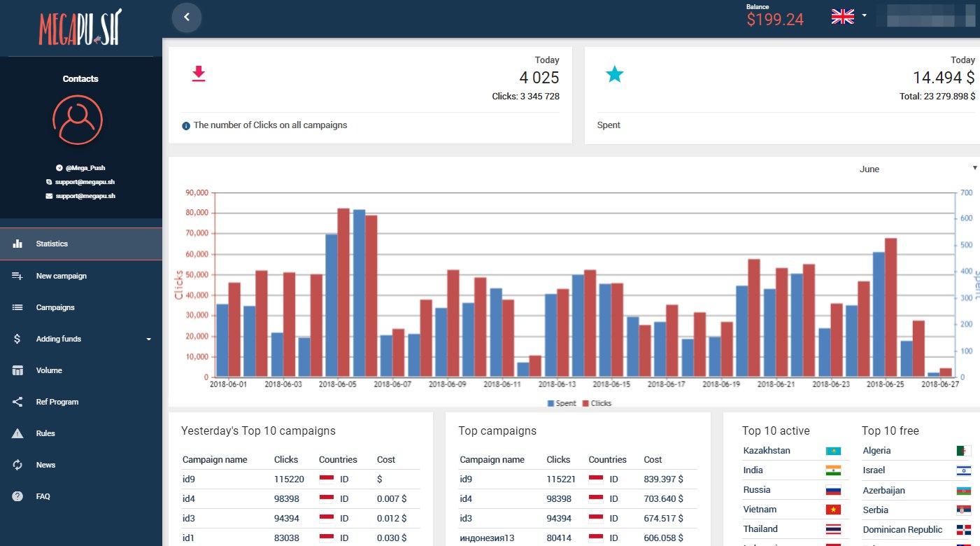The image size is (980, 546).
Task: Click the News refresh icon
Action: click(18, 465)
